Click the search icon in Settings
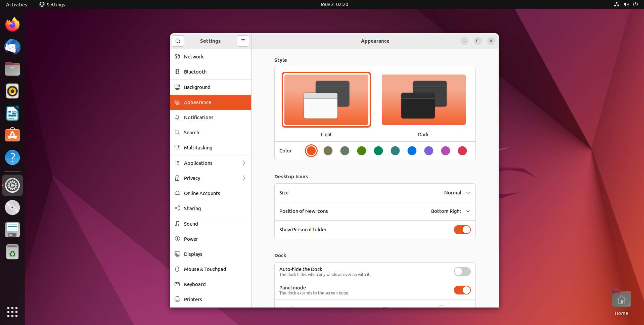Screen dimensions: 644x325 [178, 41]
